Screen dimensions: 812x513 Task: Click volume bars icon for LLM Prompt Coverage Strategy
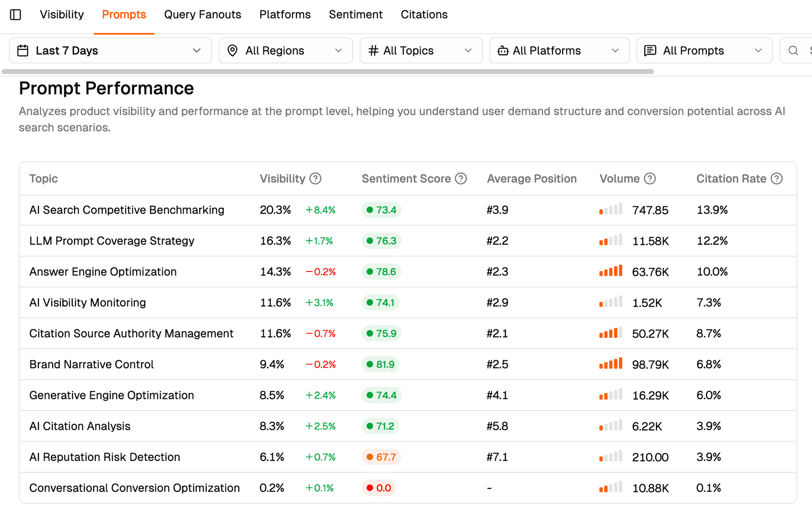point(611,240)
